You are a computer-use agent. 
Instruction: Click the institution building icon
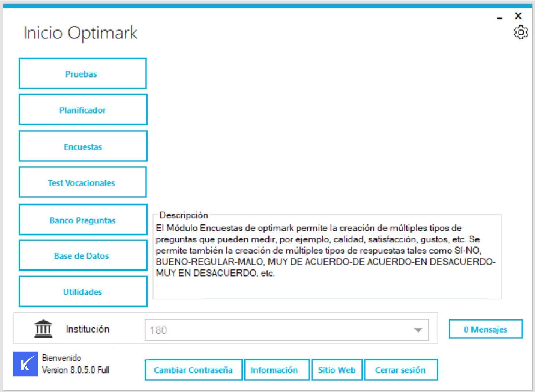click(43, 329)
